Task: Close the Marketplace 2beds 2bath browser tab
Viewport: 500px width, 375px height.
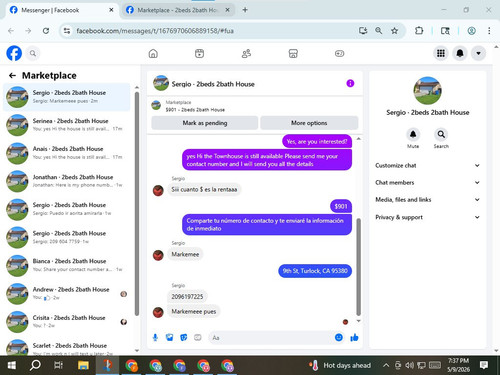Action: coord(227,10)
